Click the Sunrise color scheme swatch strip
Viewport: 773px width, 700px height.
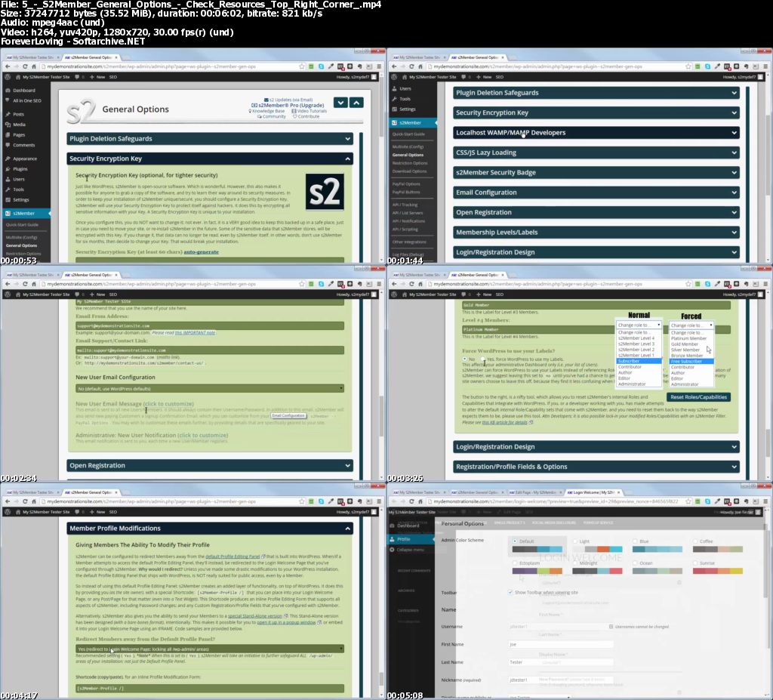pyautogui.click(x=718, y=571)
